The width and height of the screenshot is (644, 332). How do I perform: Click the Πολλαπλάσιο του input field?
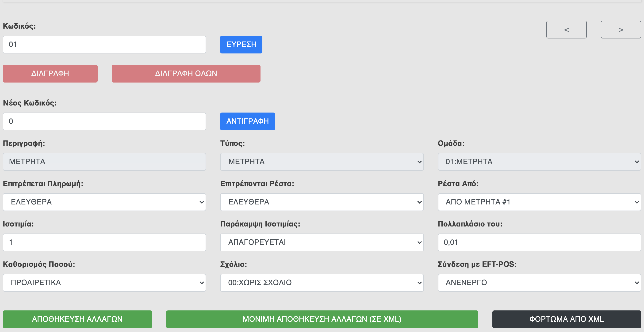pyautogui.click(x=539, y=242)
